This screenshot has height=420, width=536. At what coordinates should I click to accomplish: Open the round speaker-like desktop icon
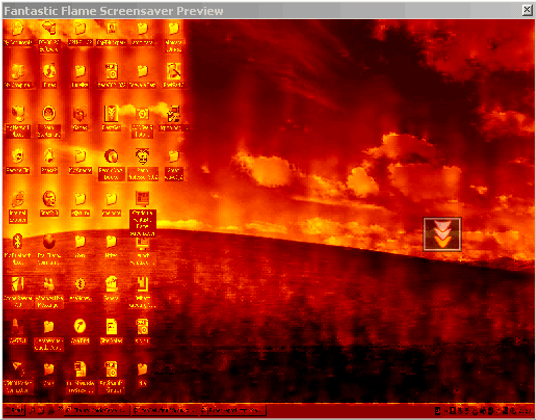(x=111, y=156)
